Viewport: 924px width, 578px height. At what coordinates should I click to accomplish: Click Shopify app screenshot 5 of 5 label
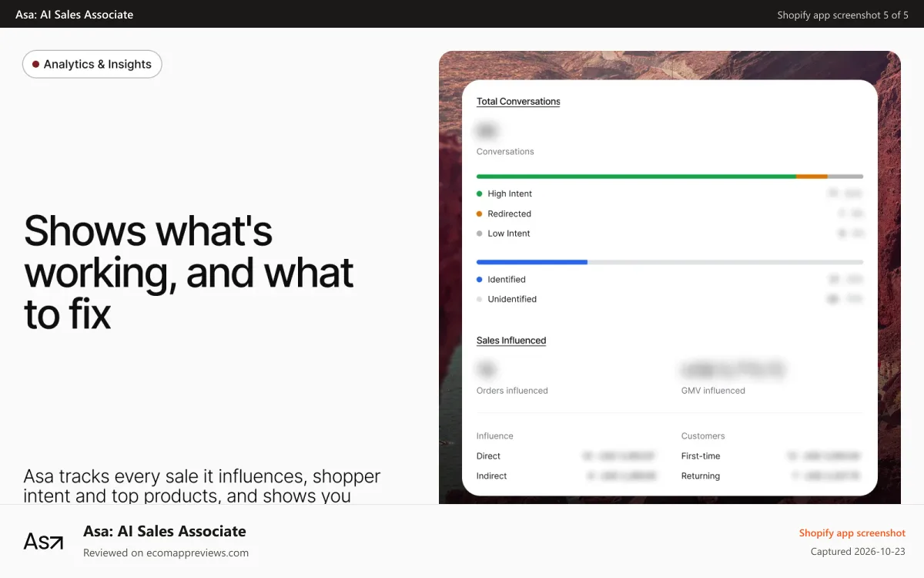(842, 15)
